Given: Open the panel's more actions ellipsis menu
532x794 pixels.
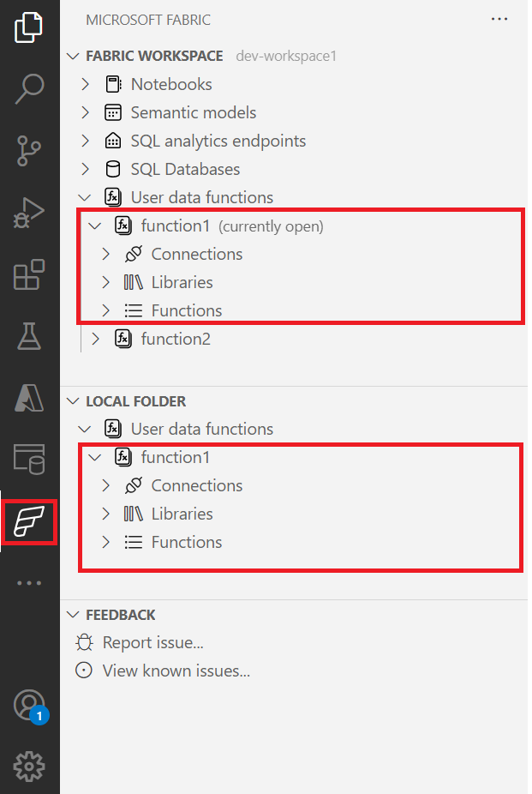Looking at the screenshot, I should pos(499,19).
